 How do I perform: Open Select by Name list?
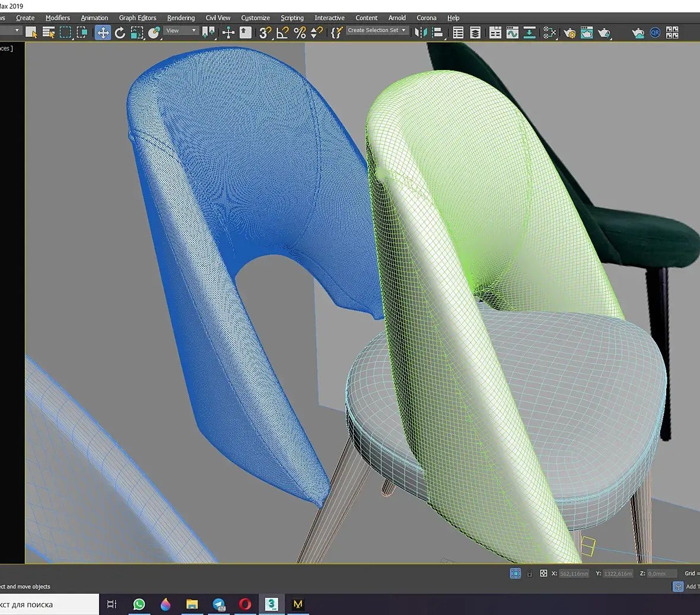pyautogui.click(x=48, y=33)
